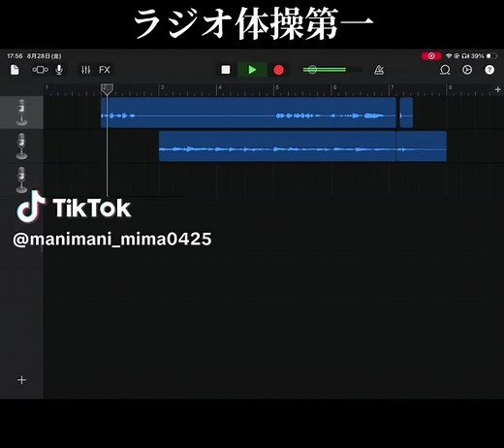Screen dimensions: 504x448
Task: Start recording with the red record button
Action: click(278, 70)
